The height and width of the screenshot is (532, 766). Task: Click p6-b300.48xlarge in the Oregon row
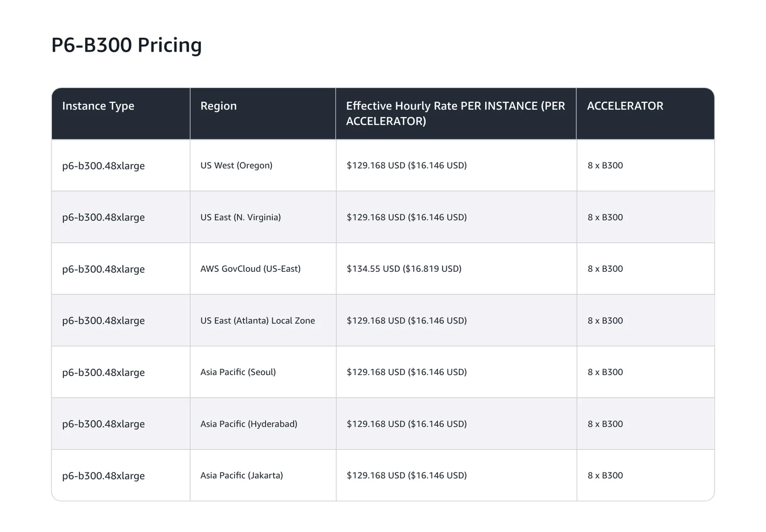coord(103,166)
